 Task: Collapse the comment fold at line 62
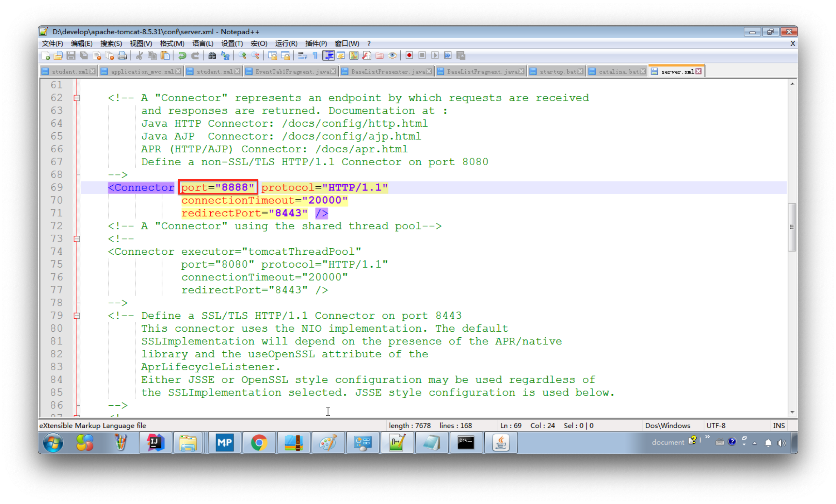coord(77,98)
